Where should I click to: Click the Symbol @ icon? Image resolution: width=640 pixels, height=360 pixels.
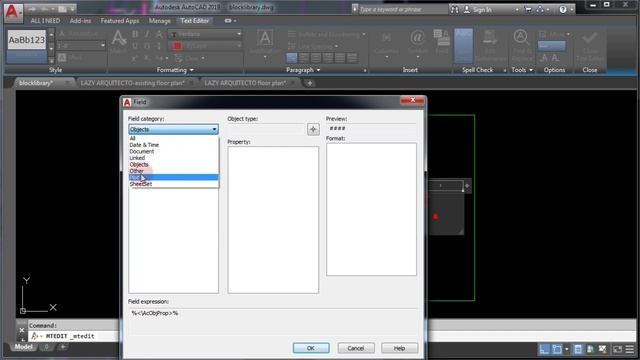[x=417, y=38]
